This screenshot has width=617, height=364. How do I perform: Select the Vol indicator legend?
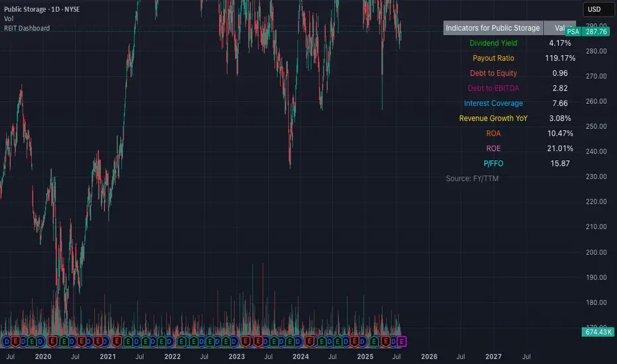(x=9, y=19)
